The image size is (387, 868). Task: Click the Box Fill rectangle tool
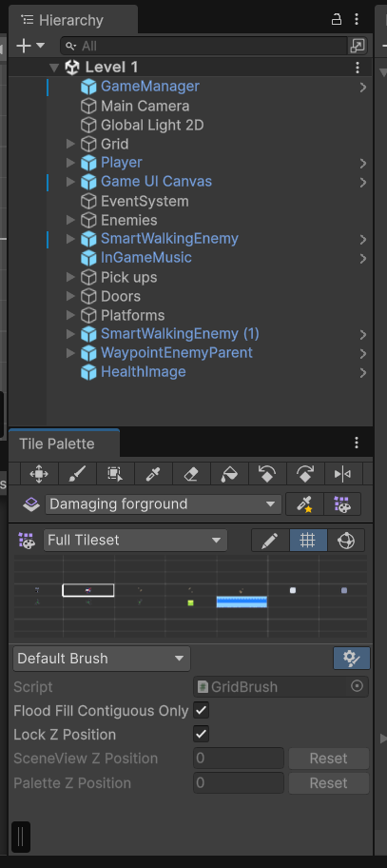[x=115, y=474]
